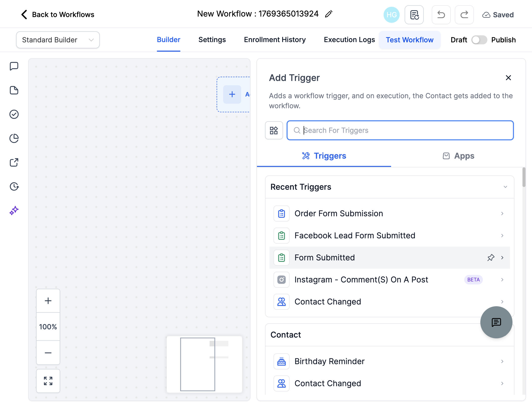Open the comments sidebar icon
Screen dimensions: 532x407
14,66
